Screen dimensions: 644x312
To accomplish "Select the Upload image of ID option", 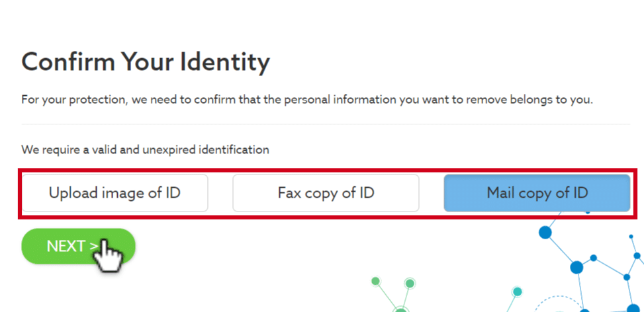I will (115, 193).
